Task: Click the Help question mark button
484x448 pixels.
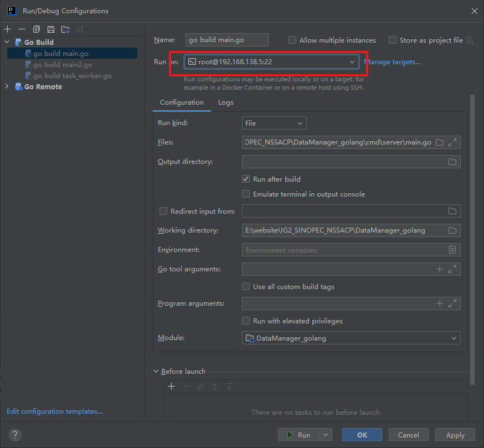Action: click(x=16, y=435)
